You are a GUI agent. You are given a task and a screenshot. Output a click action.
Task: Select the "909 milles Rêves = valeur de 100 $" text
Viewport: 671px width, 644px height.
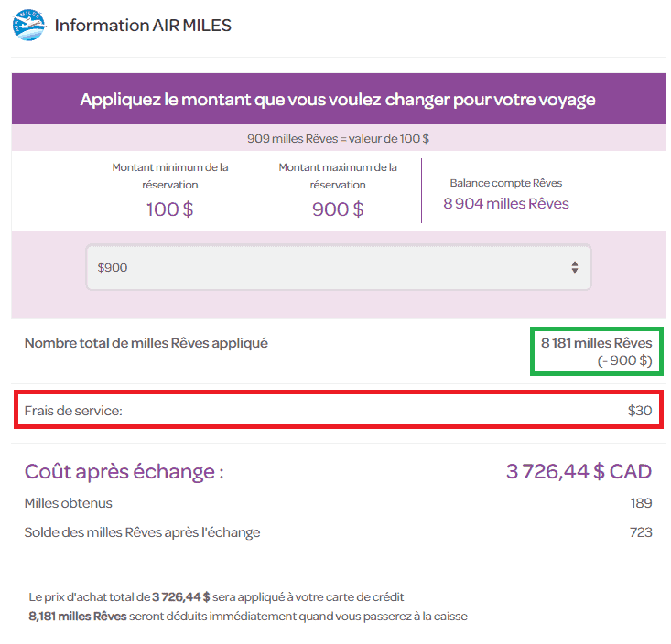(x=338, y=138)
